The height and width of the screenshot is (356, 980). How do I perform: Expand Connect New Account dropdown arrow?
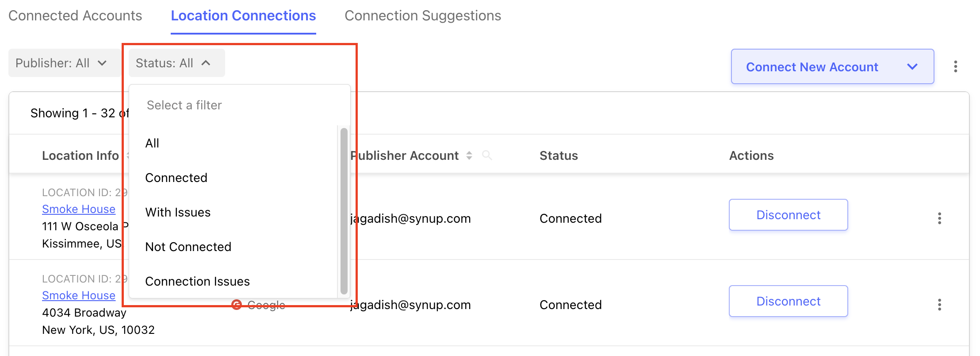coord(912,66)
